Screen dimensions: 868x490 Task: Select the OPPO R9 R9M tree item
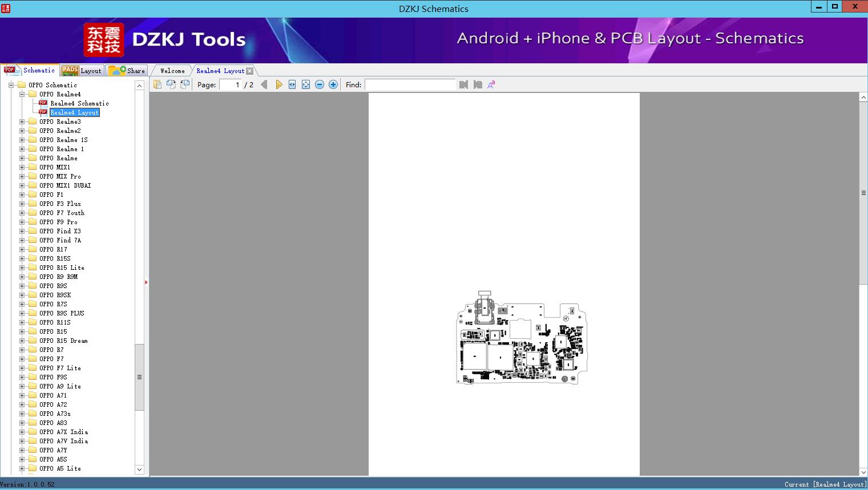tap(58, 277)
